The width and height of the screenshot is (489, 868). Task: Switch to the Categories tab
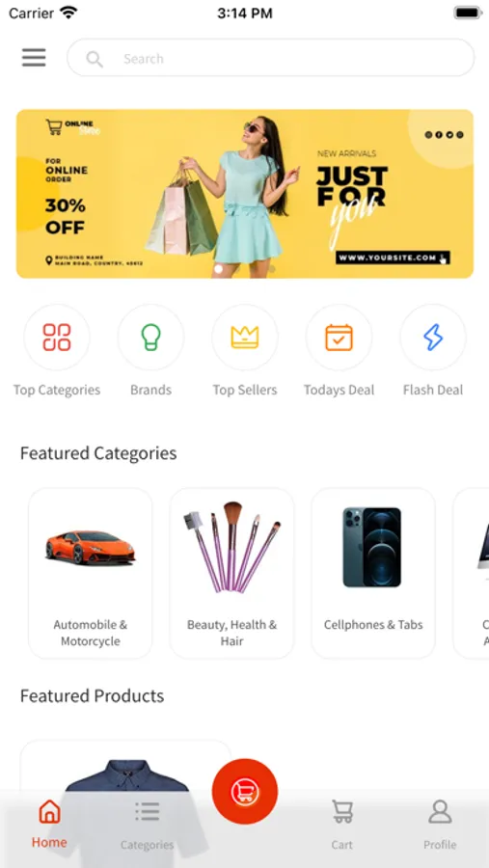click(147, 825)
